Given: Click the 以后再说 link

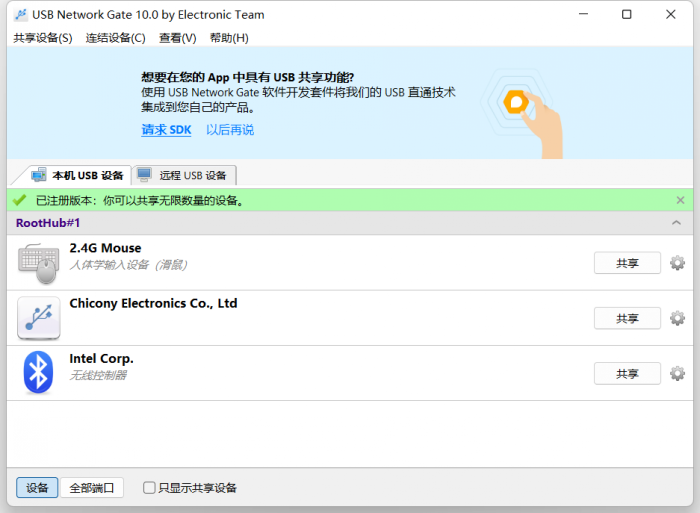Looking at the screenshot, I should pos(230,130).
